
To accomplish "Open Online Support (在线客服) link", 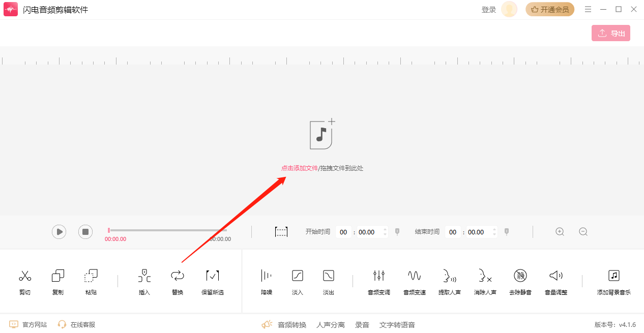I will coord(76,324).
